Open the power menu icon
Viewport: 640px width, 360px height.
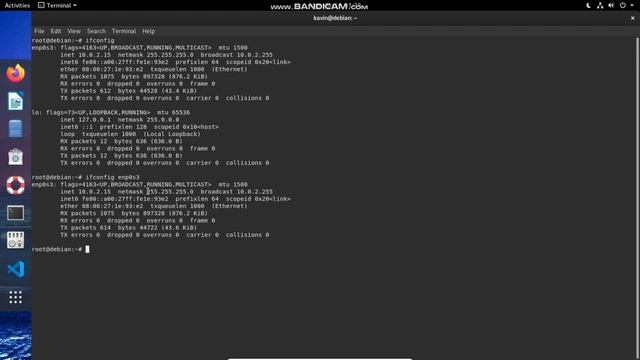(622, 5)
